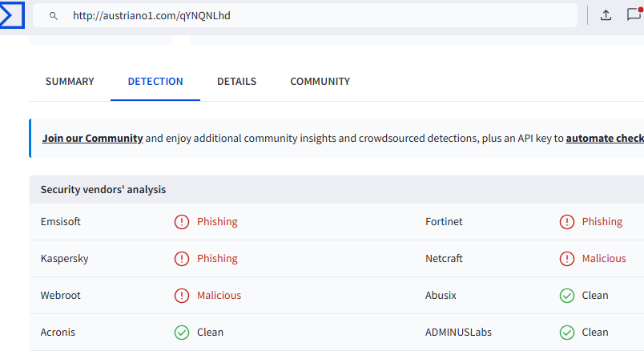
Task: Click the URL search input field
Action: coord(304,15)
